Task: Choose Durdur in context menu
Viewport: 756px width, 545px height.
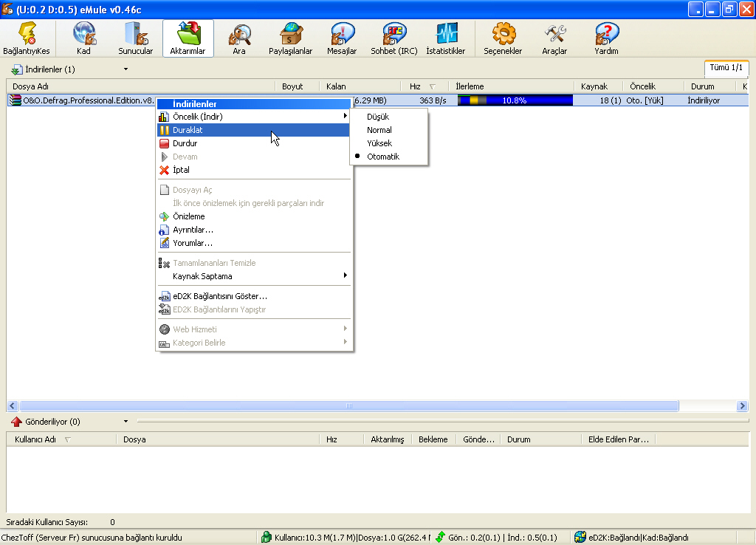Action: (x=254, y=143)
